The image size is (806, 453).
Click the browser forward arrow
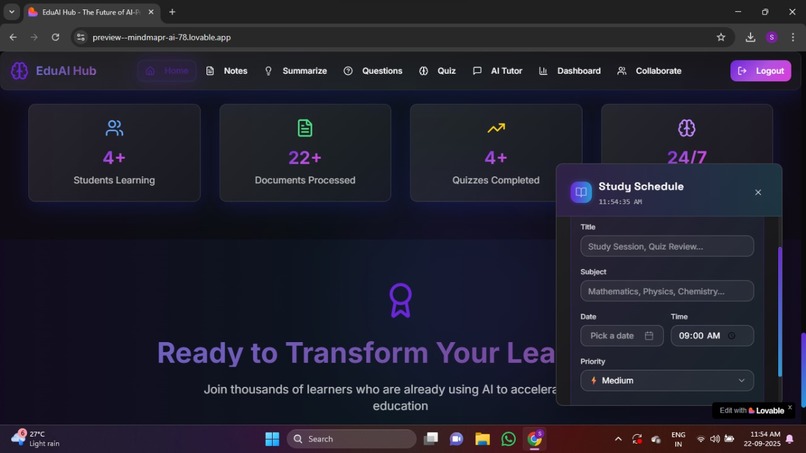[34, 37]
